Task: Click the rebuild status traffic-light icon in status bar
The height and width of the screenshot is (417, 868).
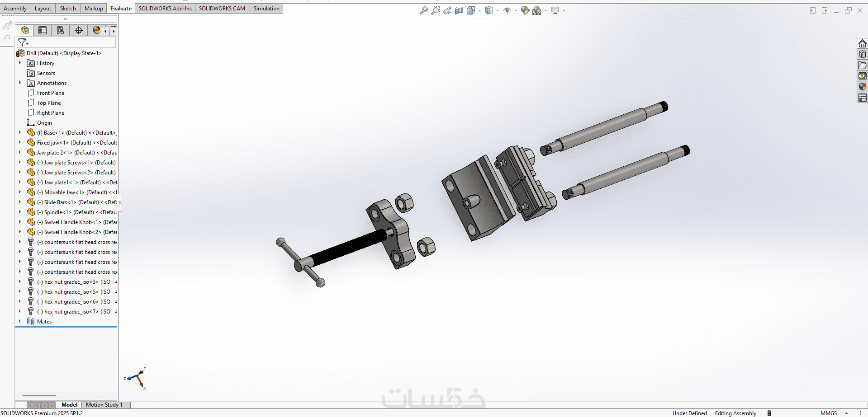Action: click(769, 413)
